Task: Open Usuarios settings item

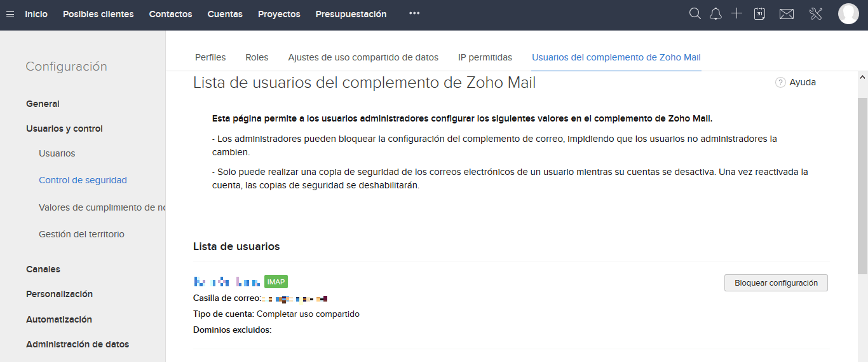Action: tap(57, 153)
